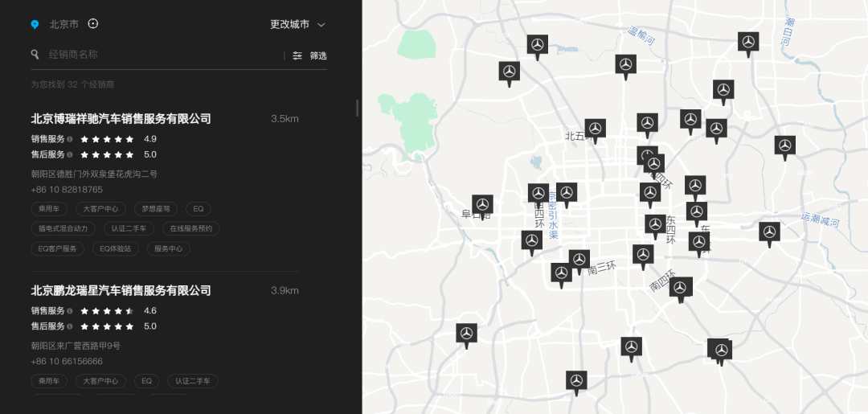Select Mercedes marker beside 南四环 label
868x414 pixels.
(681, 289)
